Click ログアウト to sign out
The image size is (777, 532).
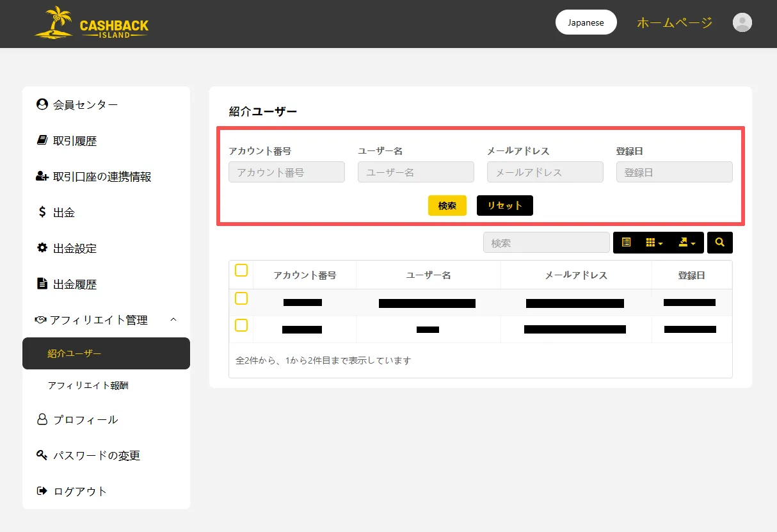(79, 491)
